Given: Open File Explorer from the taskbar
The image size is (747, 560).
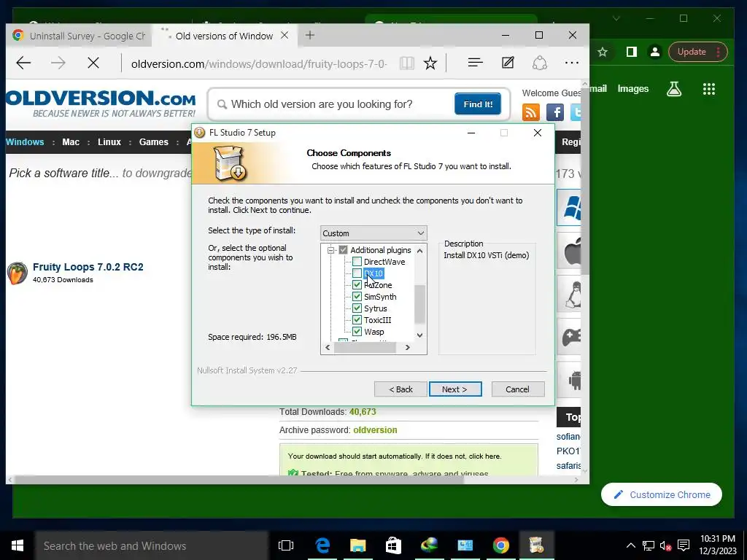Looking at the screenshot, I should pos(357,545).
